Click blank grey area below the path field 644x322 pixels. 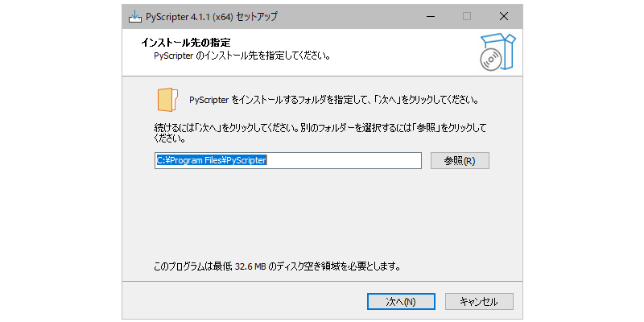(x=322, y=213)
